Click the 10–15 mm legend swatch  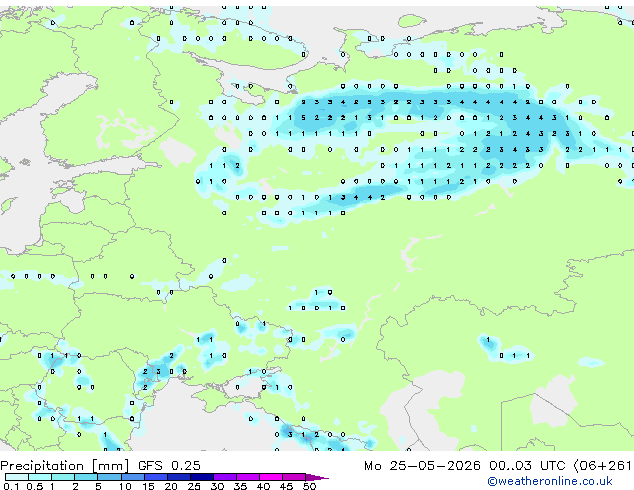point(132,477)
